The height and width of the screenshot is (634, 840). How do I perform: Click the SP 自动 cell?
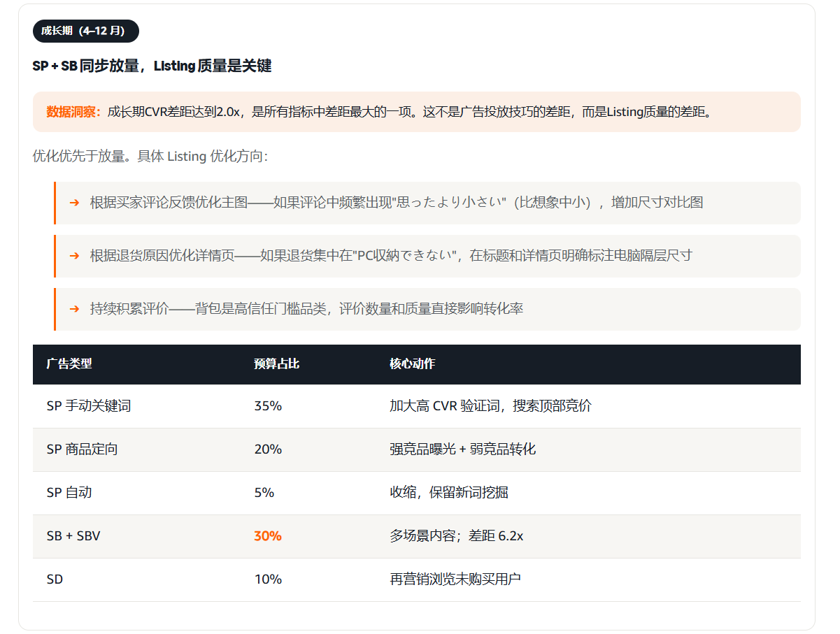[x=69, y=493]
